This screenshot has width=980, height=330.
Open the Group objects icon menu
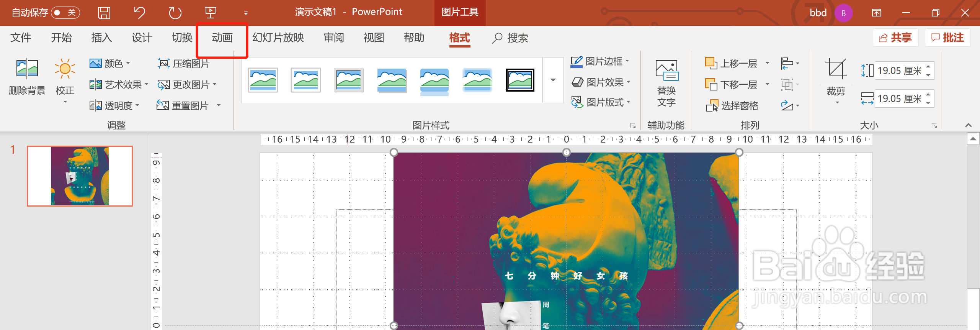tap(790, 84)
